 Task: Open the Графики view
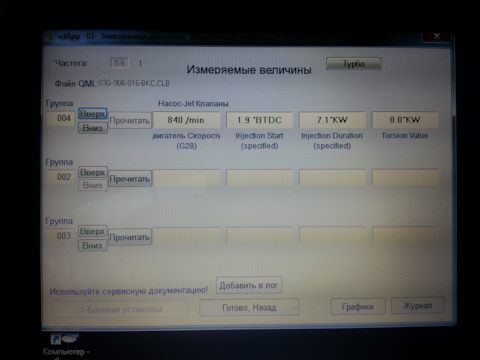click(x=358, y=306)
